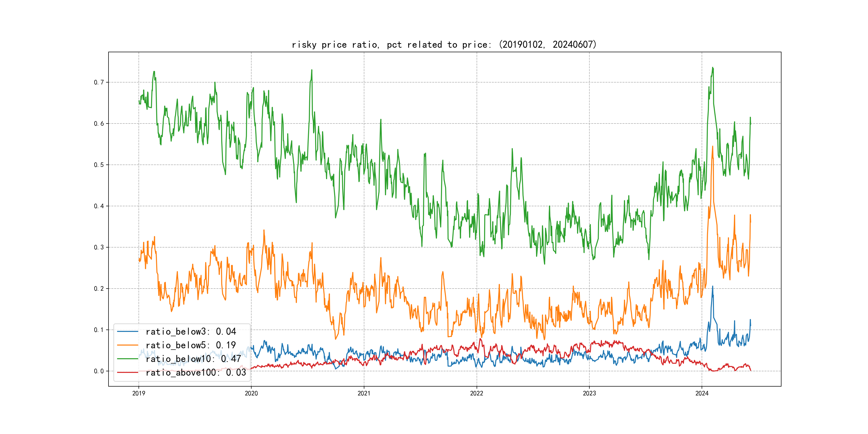Click the 2022 x-axis tick label
This screenshot has width=868, height=434.
[476, 393]
